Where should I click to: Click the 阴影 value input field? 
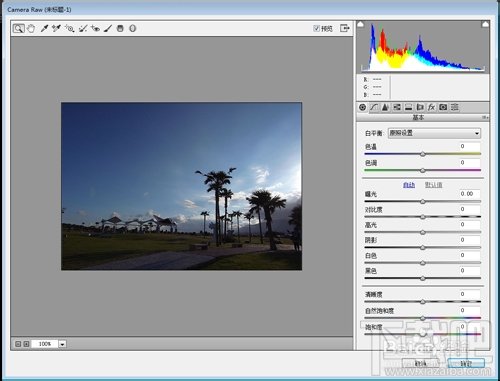470,240
